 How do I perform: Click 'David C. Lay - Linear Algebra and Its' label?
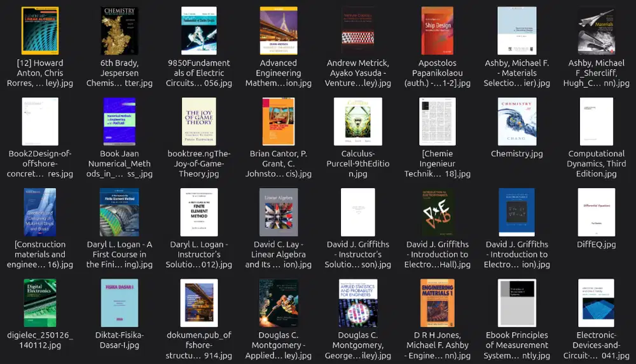click(x=279, y=255)
